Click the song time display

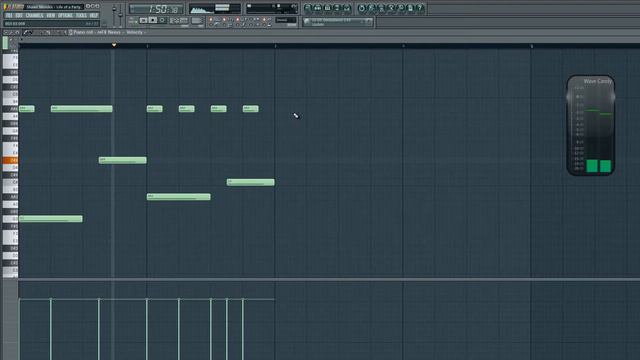click(x=156, y=9)
